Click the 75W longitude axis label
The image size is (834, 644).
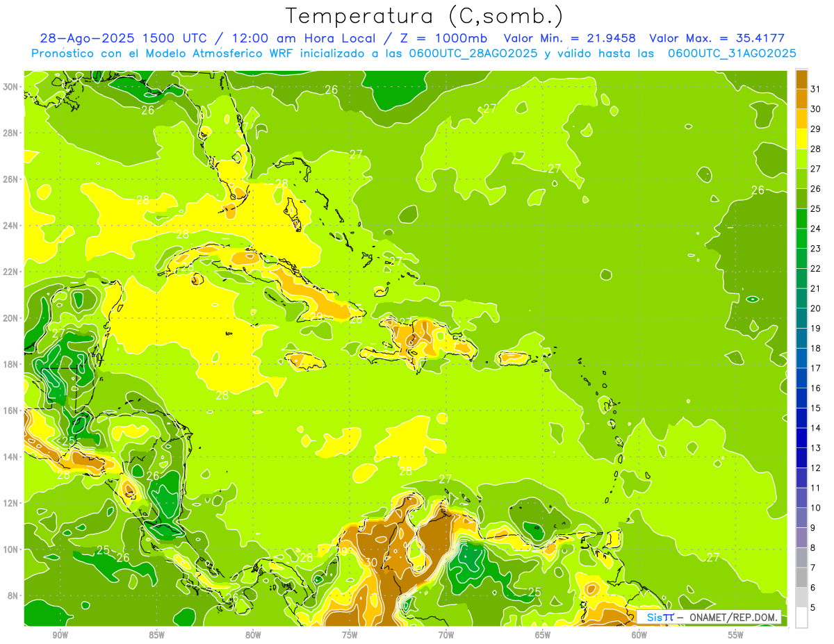point(350,635)
